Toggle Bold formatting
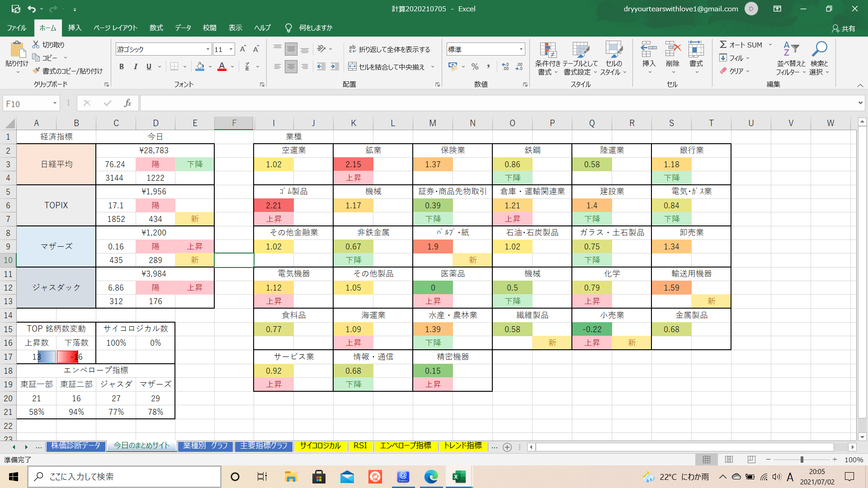 (x=121, y=67)
